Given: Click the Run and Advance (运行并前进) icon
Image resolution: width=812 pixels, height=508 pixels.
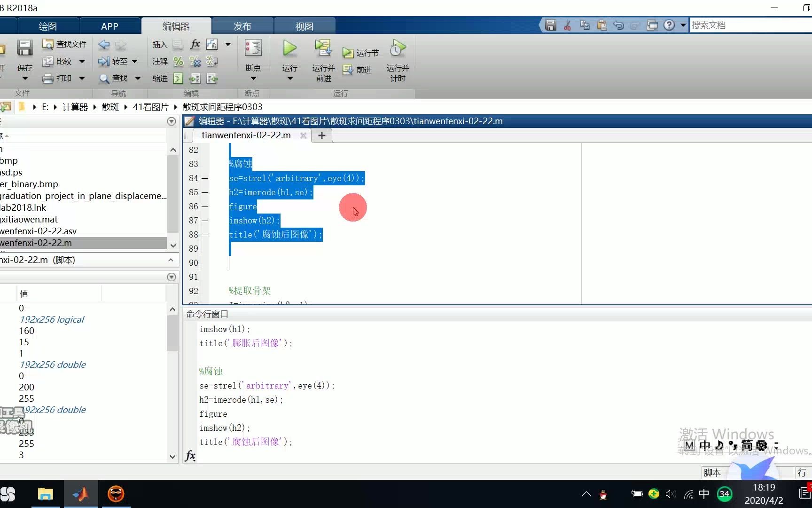Looking at the screenshot, I should click(323, 48).
